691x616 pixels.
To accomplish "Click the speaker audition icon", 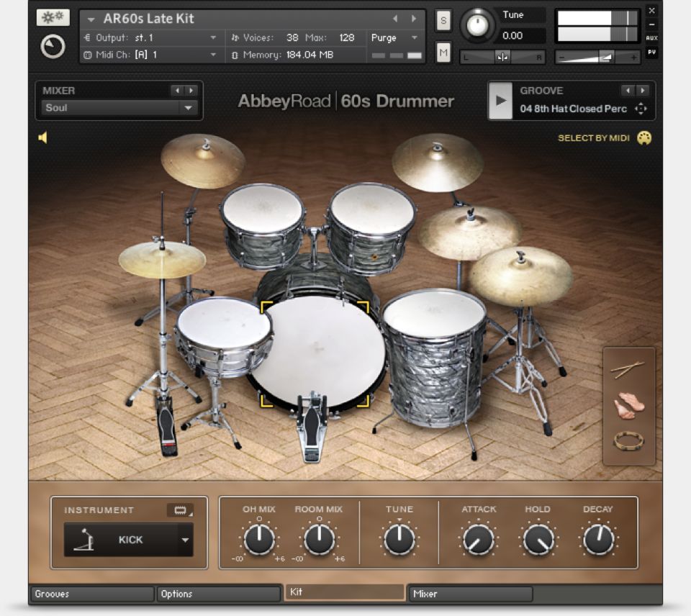I will click(43, 137).
